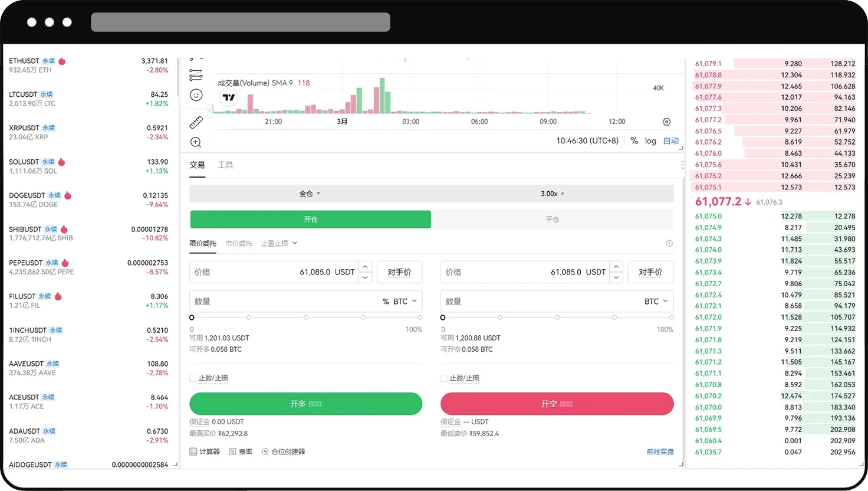Open the emoji drawing tool

tap(196, 94)
